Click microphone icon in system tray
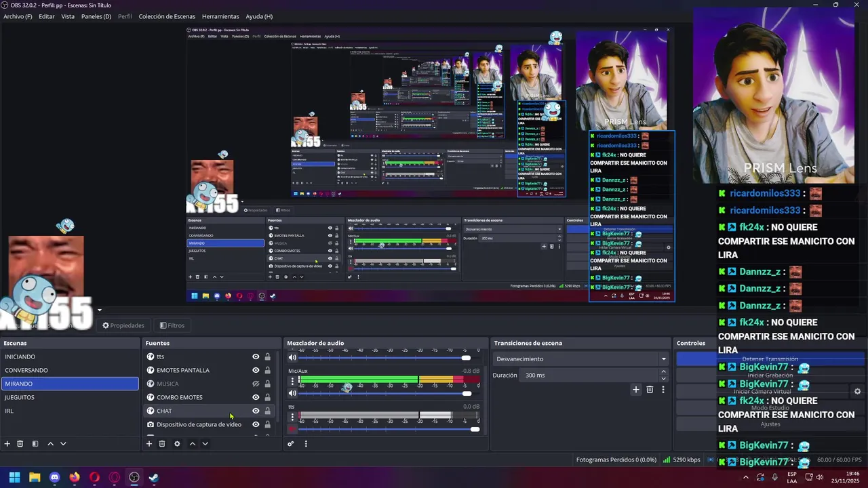Screen dimensions: 868x488 [774, 477]
